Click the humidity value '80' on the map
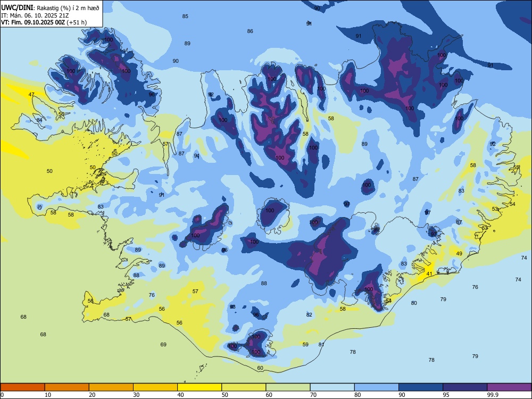The image size is (532, 399). coord(414,303)
